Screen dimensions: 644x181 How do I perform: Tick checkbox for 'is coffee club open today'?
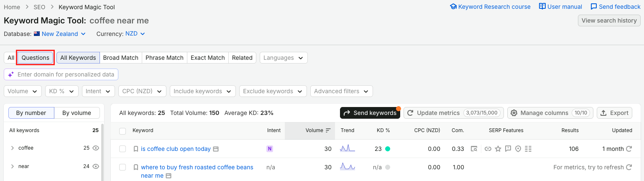(x=123, y=149)
